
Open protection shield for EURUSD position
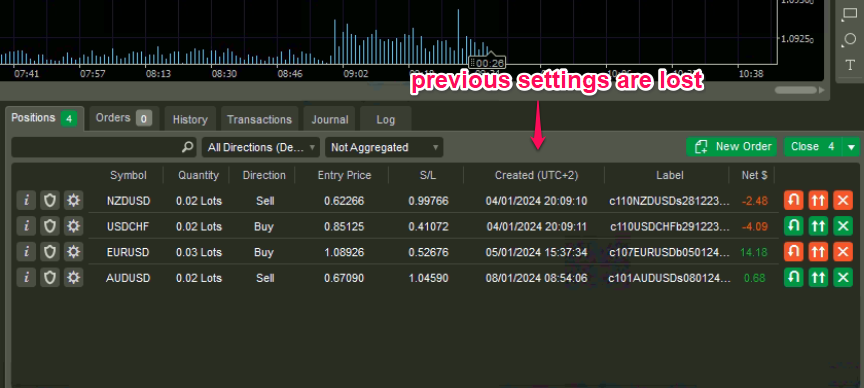(x=50, y=252)
